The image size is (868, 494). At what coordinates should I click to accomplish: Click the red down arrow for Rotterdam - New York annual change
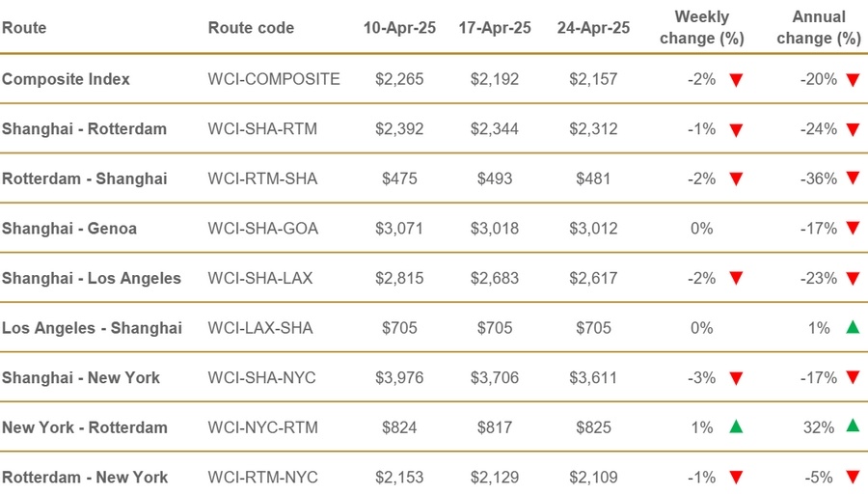852,478
